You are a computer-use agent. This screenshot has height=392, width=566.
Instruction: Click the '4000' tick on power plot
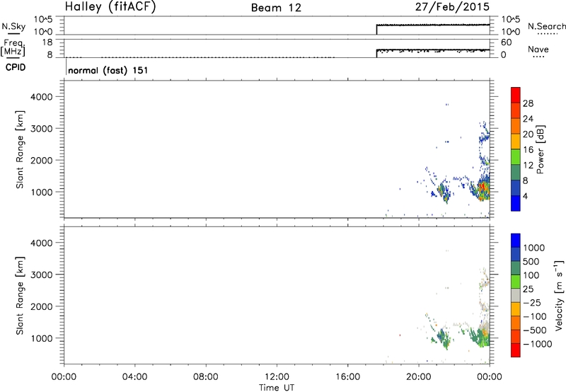coord(42,97)
